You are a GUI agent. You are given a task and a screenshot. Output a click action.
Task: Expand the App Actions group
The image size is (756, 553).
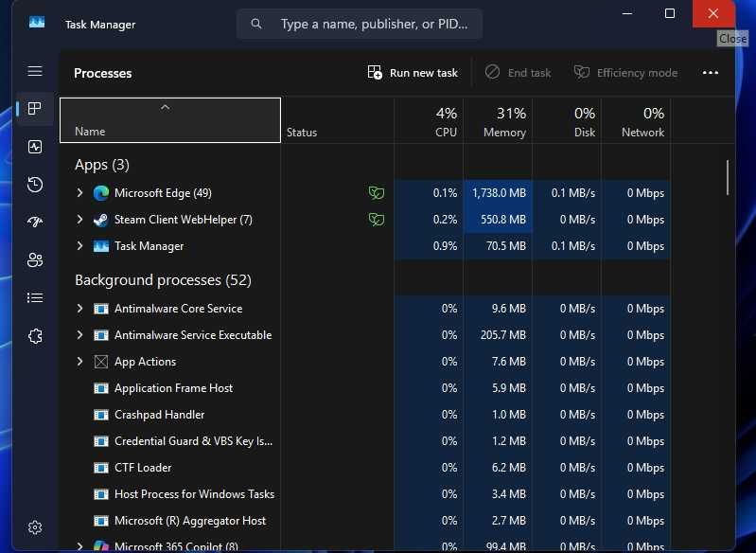click(79, 362)
